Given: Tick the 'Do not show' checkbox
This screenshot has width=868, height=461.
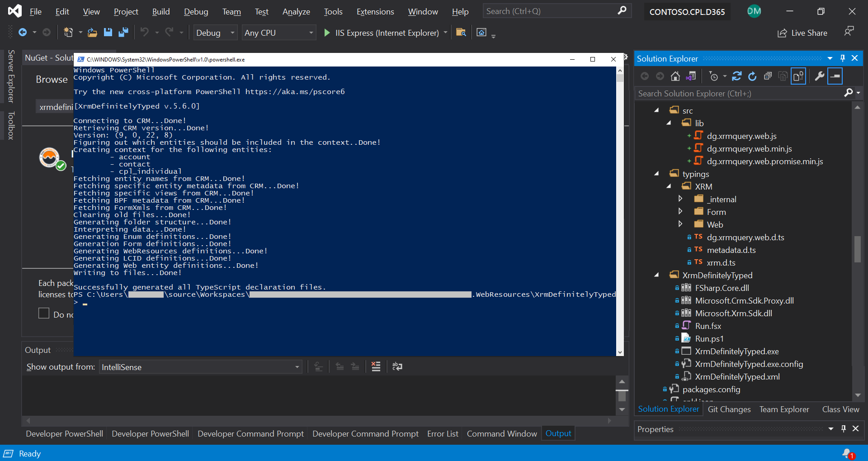Looking at the screenshot, I should coord(44,314).
